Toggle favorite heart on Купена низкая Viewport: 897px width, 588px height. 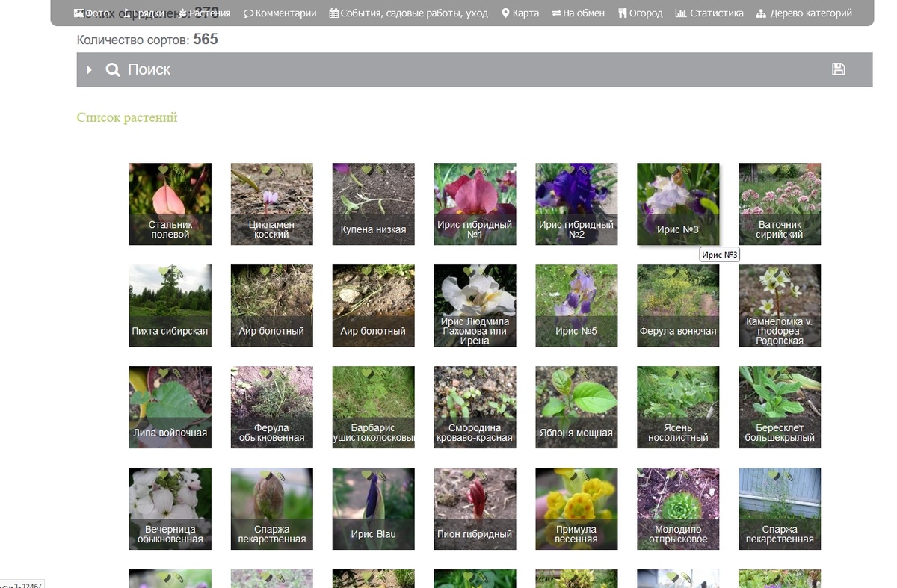point(366,170)
